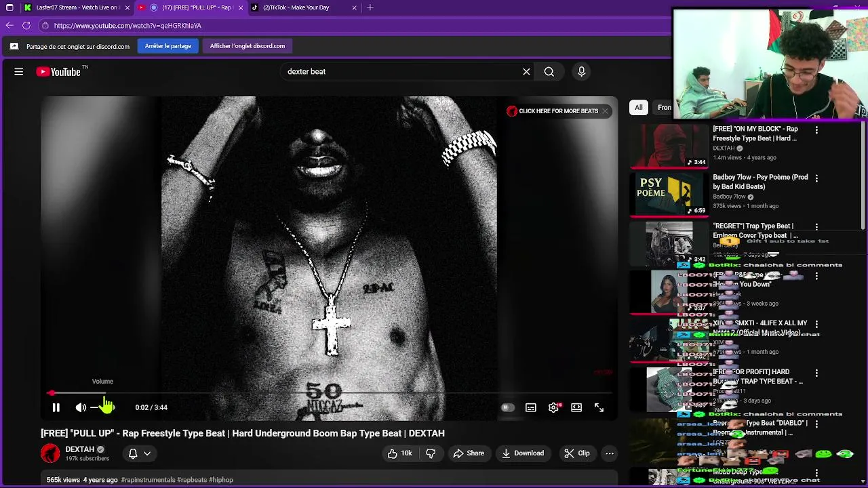The image size is (868, 488).
Task: Click the video time display 0:02 / 3:44
Action: pos(151,407)
